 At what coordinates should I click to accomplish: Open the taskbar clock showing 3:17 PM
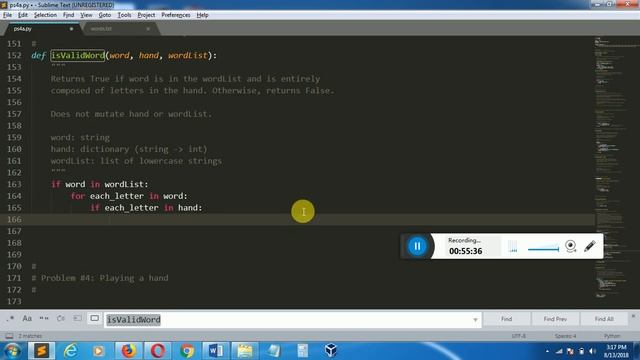point(616,351)
